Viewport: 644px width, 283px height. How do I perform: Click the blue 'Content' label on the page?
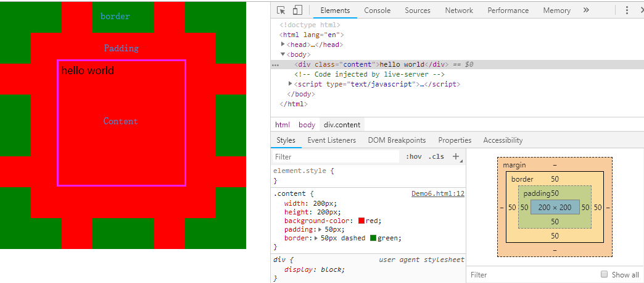coord(121,121)
